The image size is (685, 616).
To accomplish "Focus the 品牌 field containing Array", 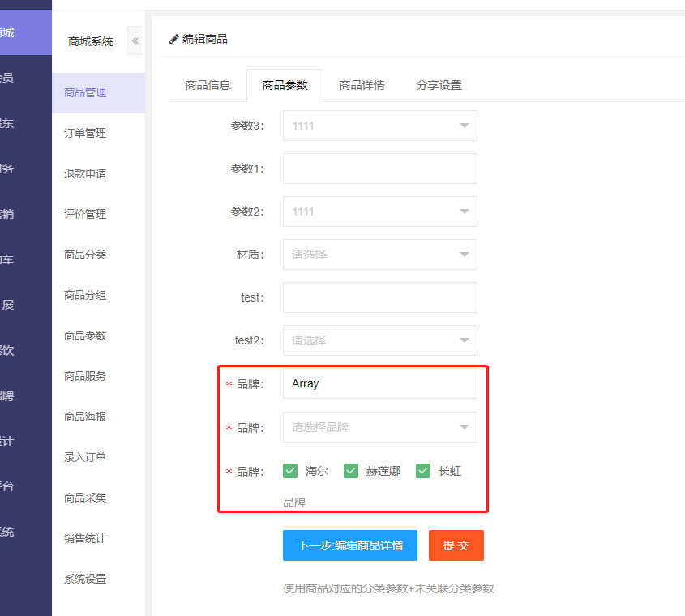I will tap(379, 383).
